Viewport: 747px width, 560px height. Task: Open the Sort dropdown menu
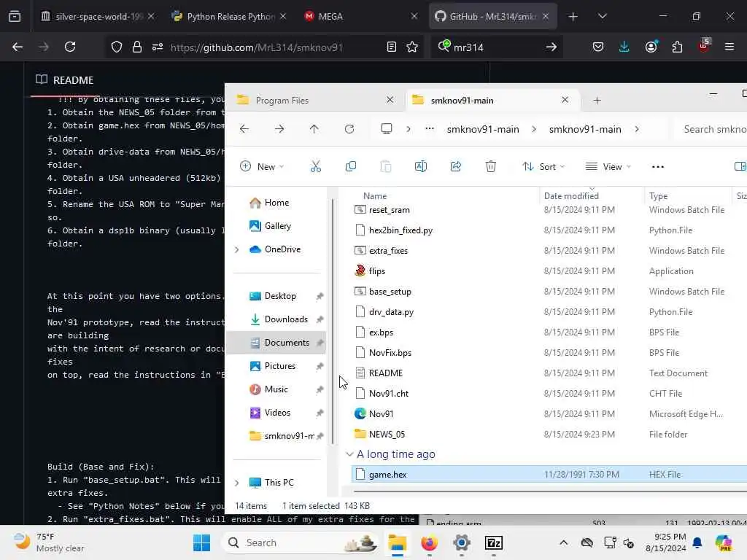pyautogui.click(x=543, y=167)
